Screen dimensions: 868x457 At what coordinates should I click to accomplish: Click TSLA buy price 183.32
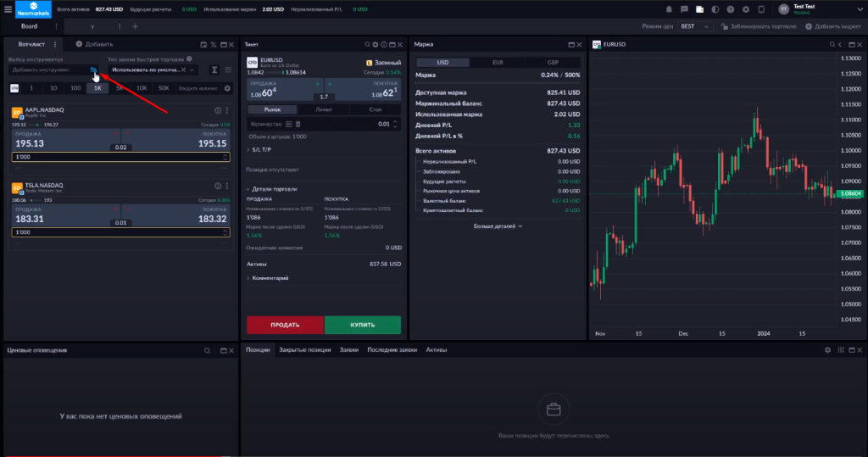[x=175, y=215]
